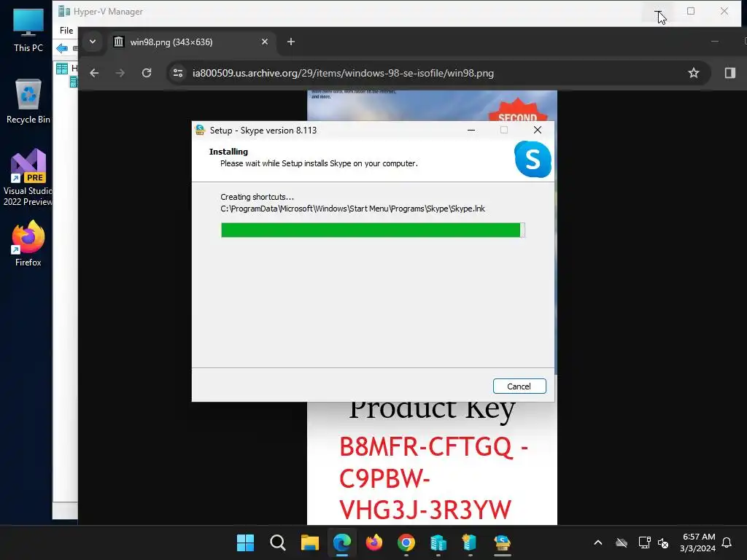This screenshot has width=747, height=560.
Task: Click the Skype installation progress bar
Action: [373, 230]
